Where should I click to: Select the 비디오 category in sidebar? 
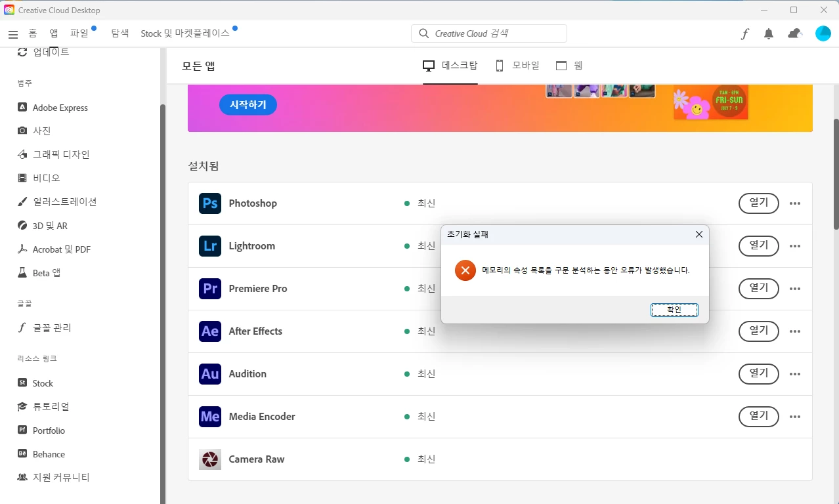39,178
